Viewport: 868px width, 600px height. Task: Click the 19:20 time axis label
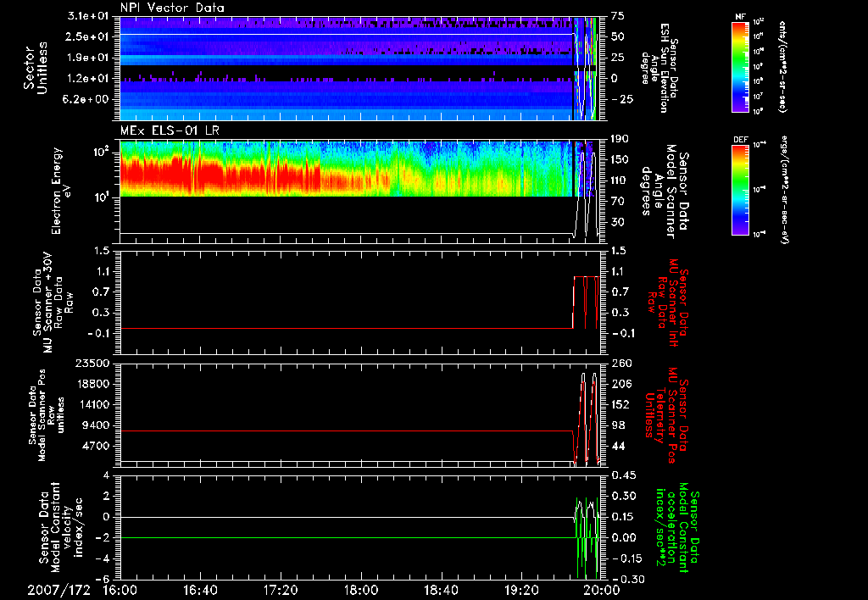pyautogui.click(x=521, y=590)
